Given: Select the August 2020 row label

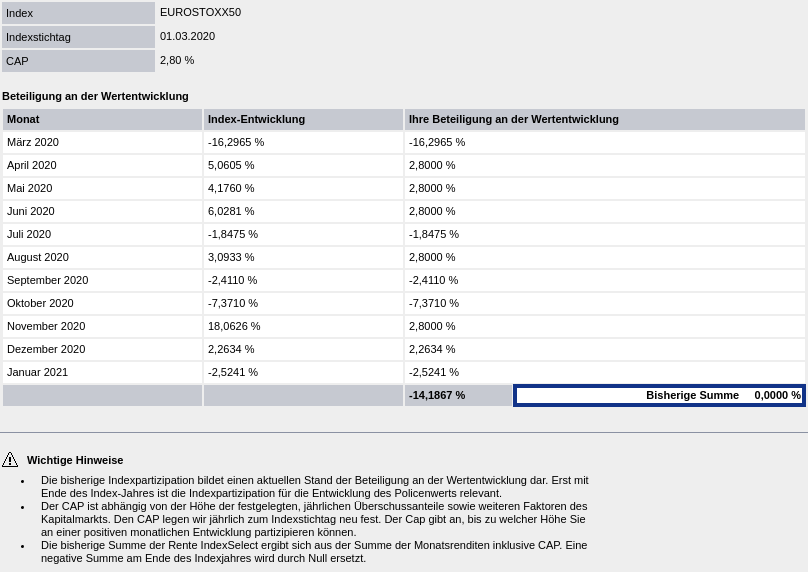Looking at the screenshot, I should click(x=38, y=257).
